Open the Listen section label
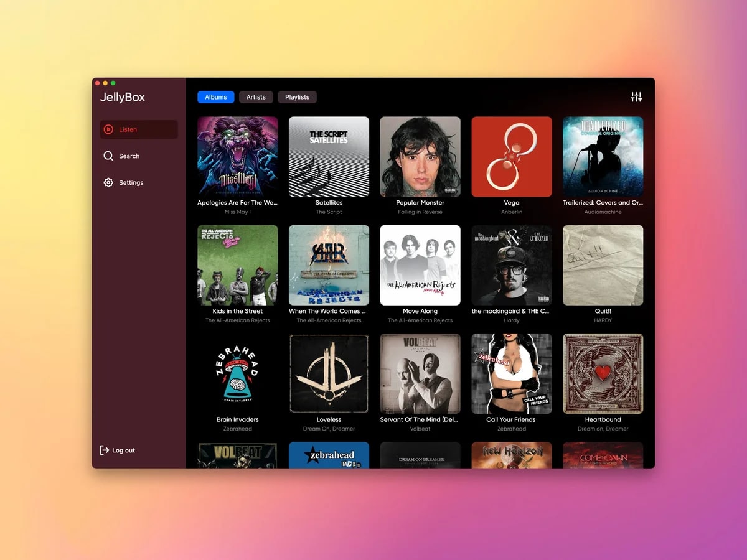Screen dimensions: 747x560 128,129
